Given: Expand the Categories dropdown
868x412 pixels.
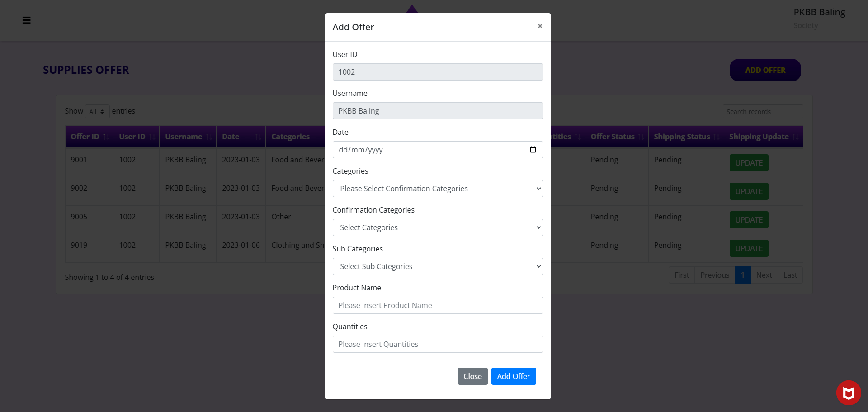Looking at the screenshot, I should tap(437, 189).
